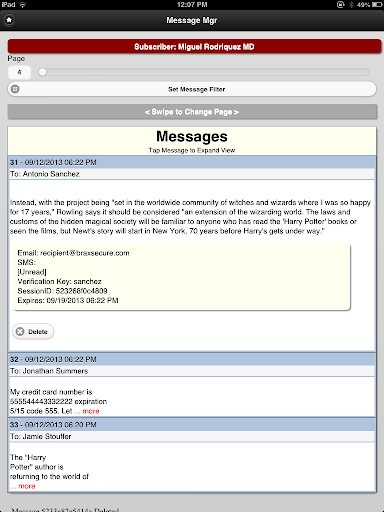Expand message 32 via more link
384x512 pixels.
pos(87,411)
